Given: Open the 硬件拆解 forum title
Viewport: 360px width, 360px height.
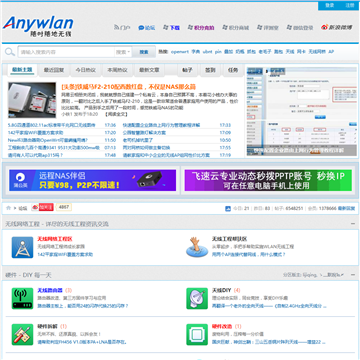Looking at the screenshot, I should [x=47, y=326].
